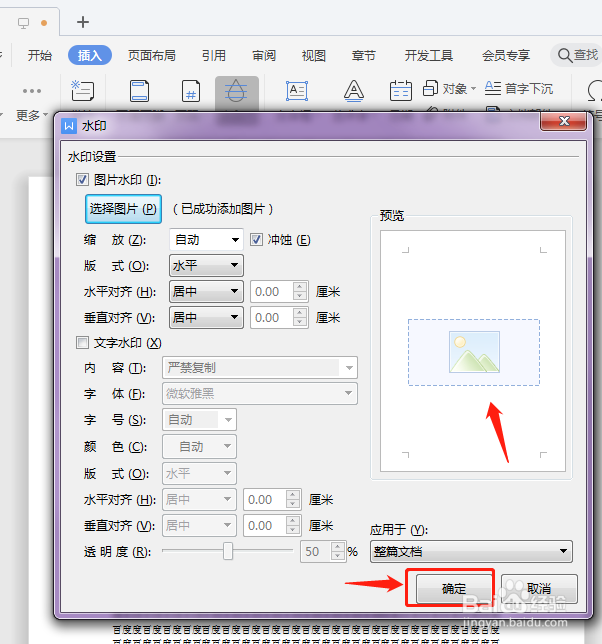Switch to the Review tab
Viewport: 602px width, 644px height.
pyautogui.click(x=264, y=55)
